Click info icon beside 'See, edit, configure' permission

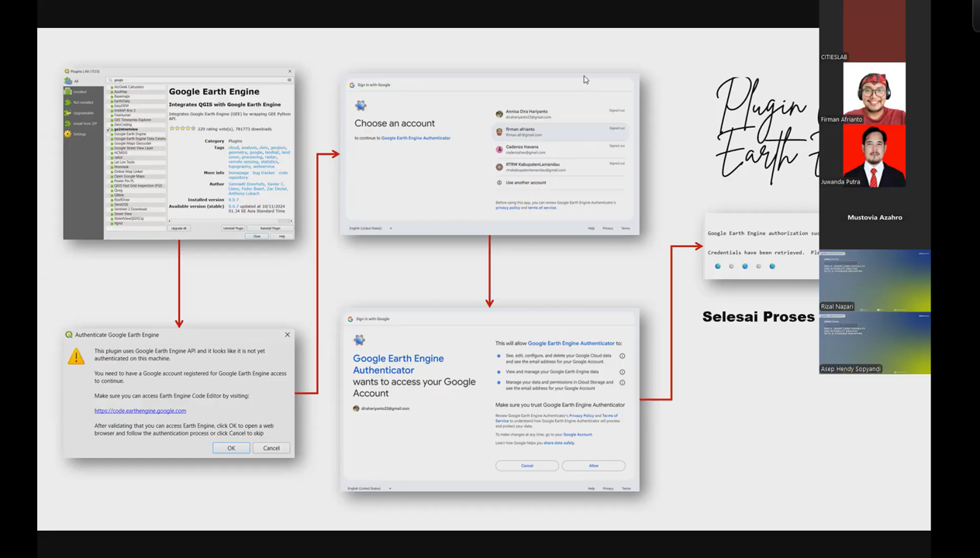coord(623,356)
